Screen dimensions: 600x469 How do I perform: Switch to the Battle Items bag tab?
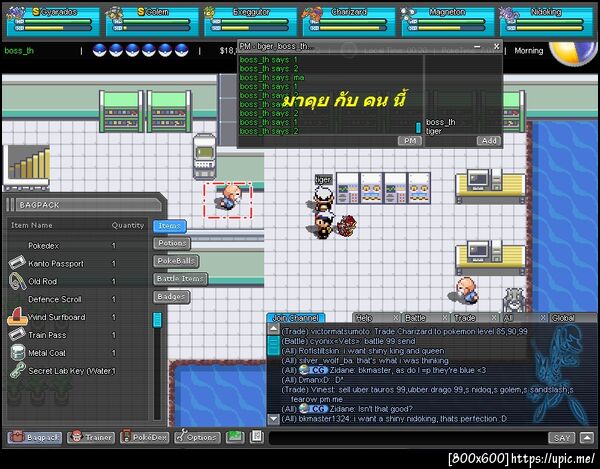(180, 279)
